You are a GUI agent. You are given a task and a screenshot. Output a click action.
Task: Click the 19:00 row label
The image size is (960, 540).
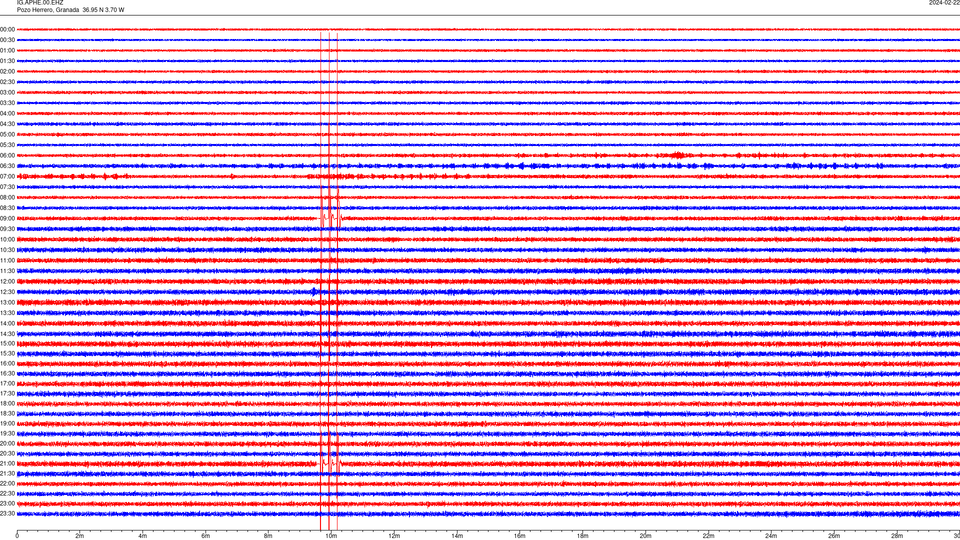pyautogui.click(x=7, y=424)
